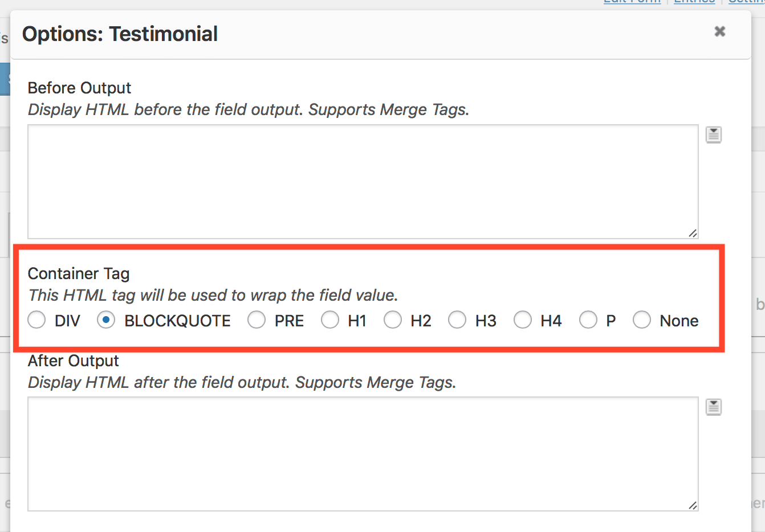Select the H4 container tag option
The height and width of the screenshot is (532, 765).
(x=523, y=320)
